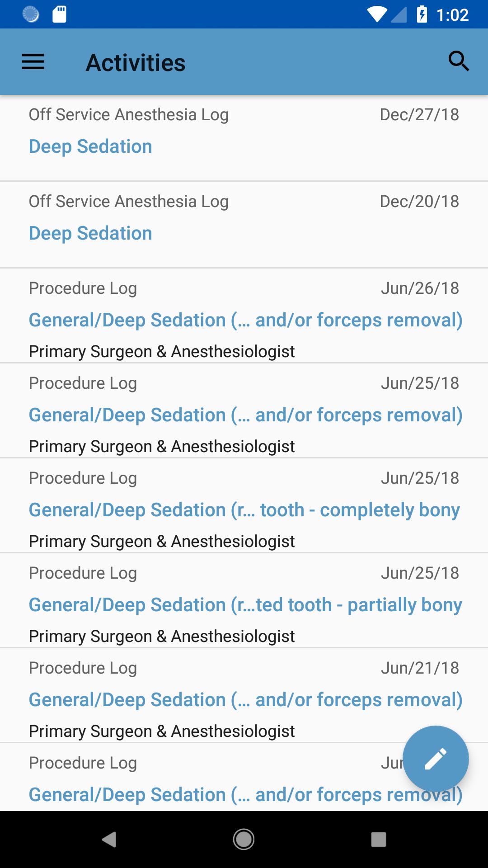Viewport: 488px width, 868px height.
Task: Tap the pencil floating action button
Action: (x=436, y=759)
